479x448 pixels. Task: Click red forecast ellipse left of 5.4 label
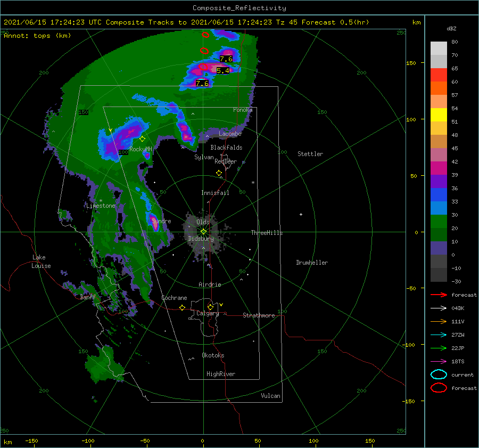point(203,67)
